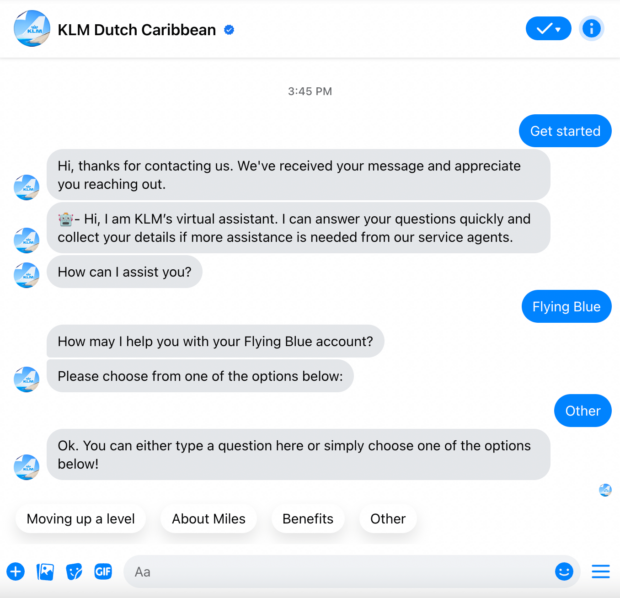The image size is (620, 598).
Task: Pick the Benefits quick reply
Action: (x=308, y=519)
